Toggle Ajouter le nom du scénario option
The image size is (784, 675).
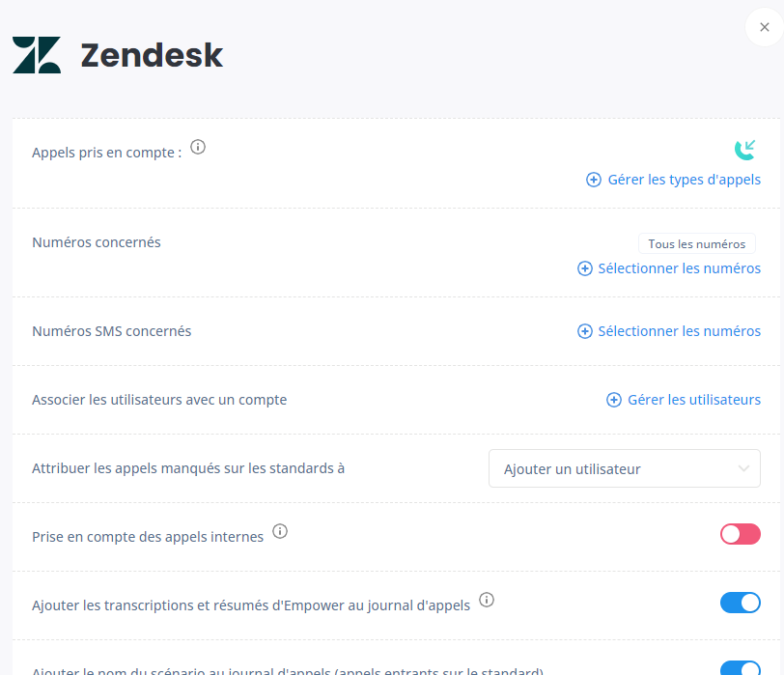(x=741, y=668)
